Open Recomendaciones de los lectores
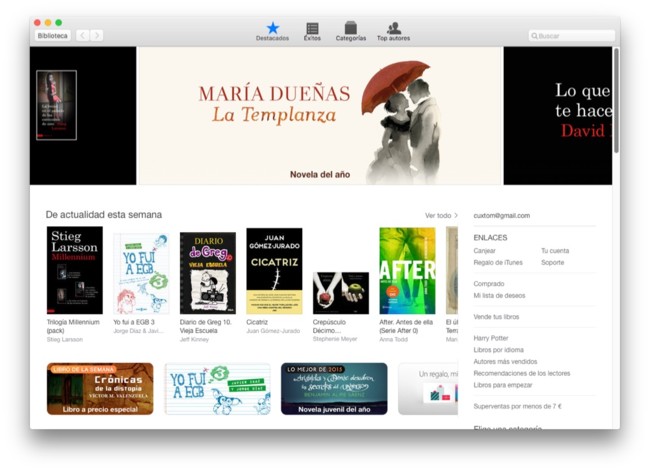The image size is (650, 472). pyautogui.click(x=522, y=373)
